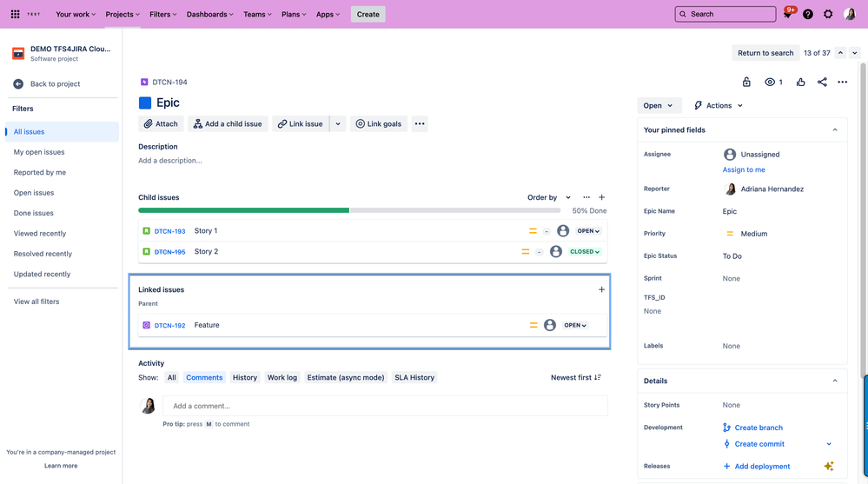868x484 pixels.
Task: Click the share icon
Action: (822, 82)
